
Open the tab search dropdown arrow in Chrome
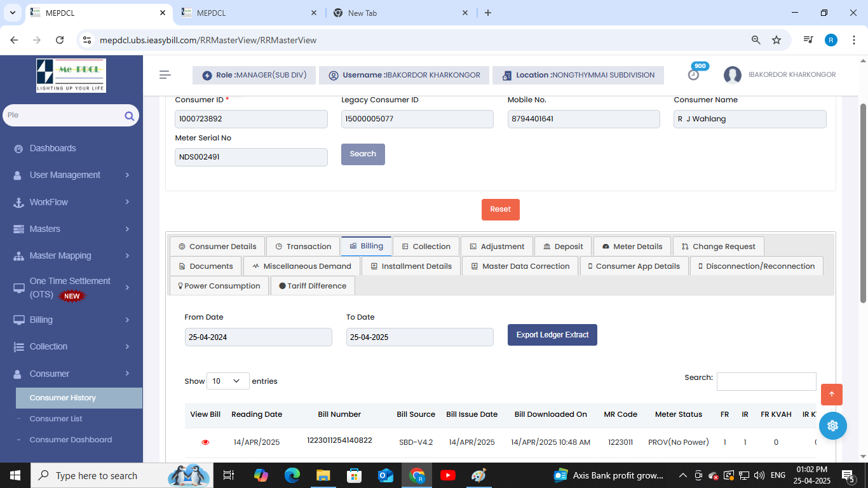click(x=12, y=13)
